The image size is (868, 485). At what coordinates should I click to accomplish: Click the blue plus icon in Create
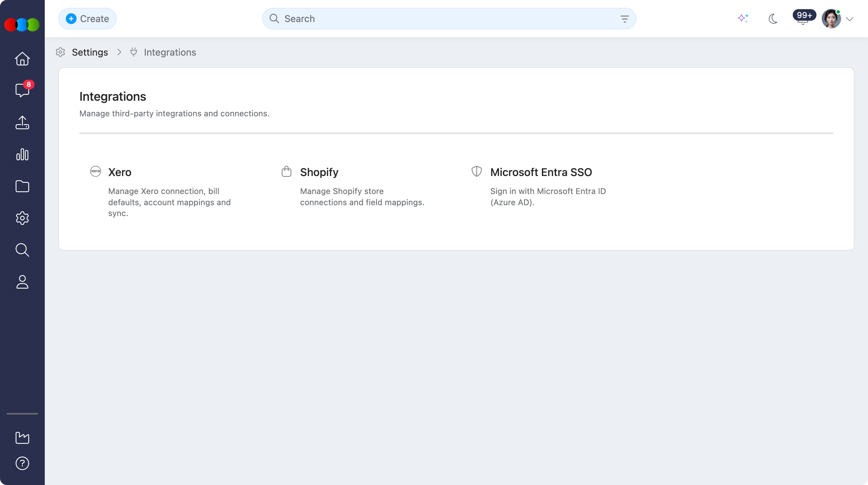[x=71, y=19]
